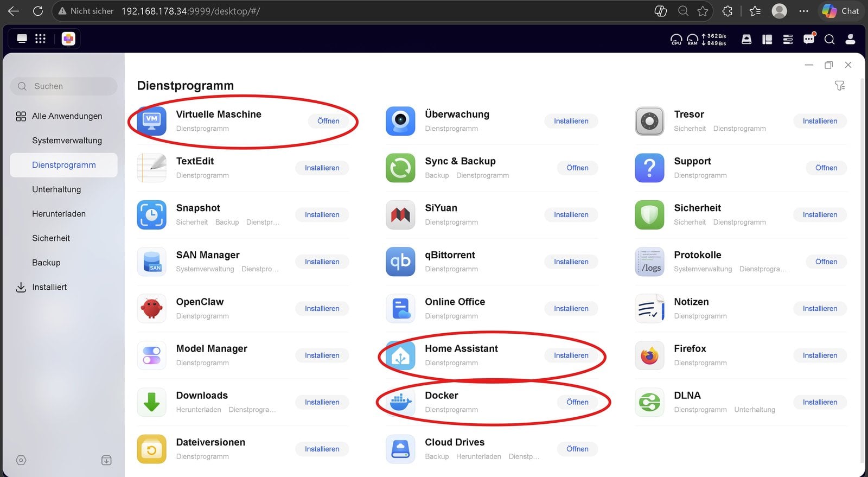Click the SAN Manager app icon

click(x=151, y=262)
